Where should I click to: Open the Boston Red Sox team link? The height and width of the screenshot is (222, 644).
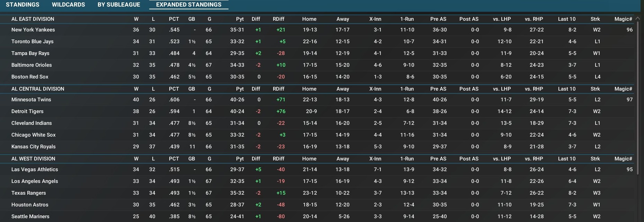[30, 77]
